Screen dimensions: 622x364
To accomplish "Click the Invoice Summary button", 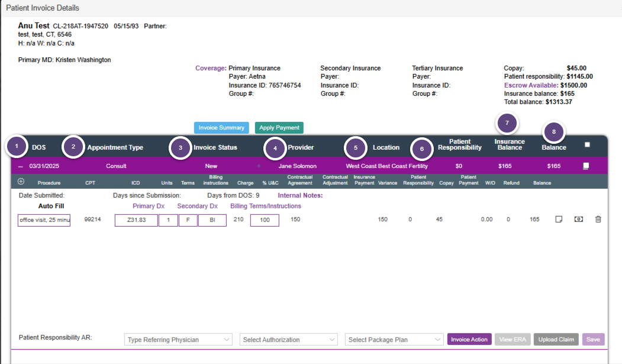I will [221, 128].
